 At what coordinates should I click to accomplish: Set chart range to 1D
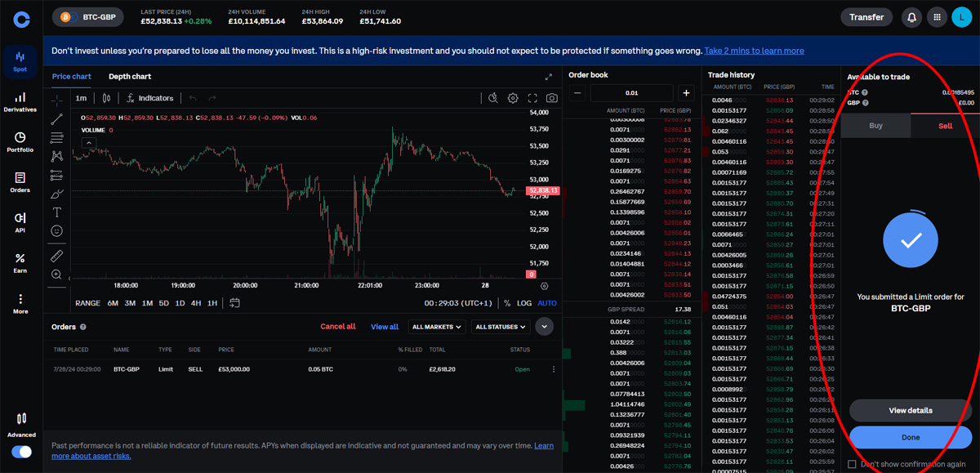click(x=180, y=303)
